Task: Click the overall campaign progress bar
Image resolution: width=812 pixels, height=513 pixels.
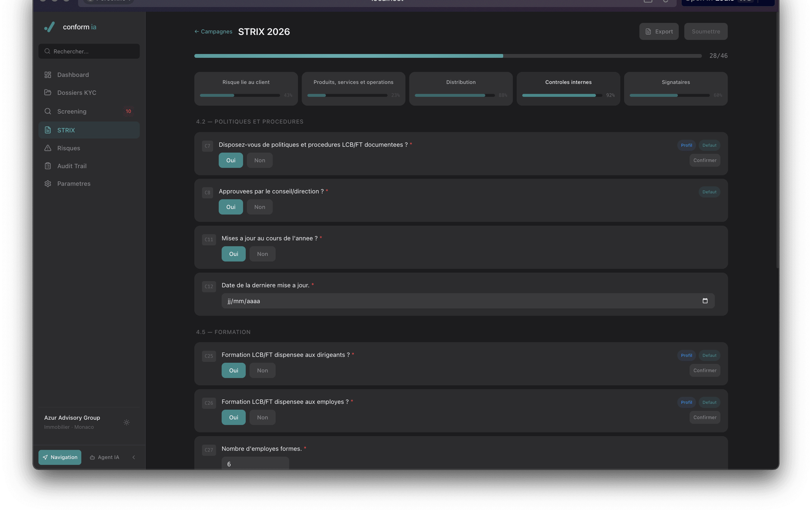Action: click(x=447, y=56)
